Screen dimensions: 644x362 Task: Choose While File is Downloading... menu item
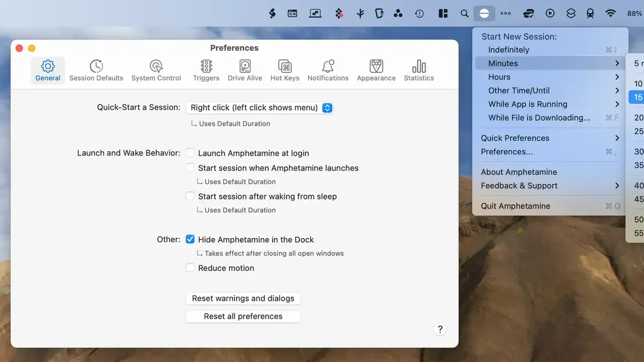pyautogui.click(x=549, y=117)
